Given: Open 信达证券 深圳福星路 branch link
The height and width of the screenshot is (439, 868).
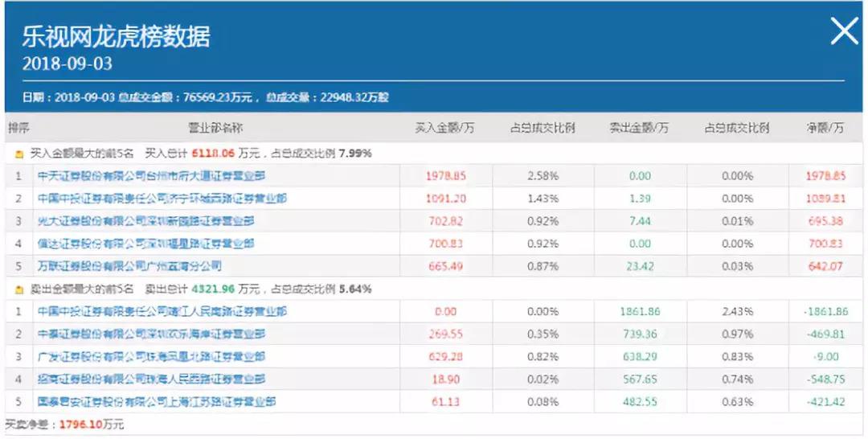Looking at the screenshot, I should pos(145,243).
